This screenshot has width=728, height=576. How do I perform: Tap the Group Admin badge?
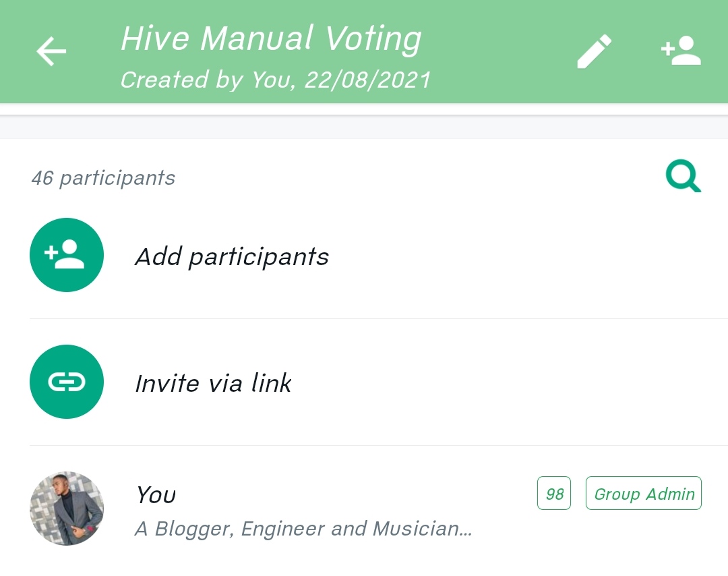[x=644, y=493]
